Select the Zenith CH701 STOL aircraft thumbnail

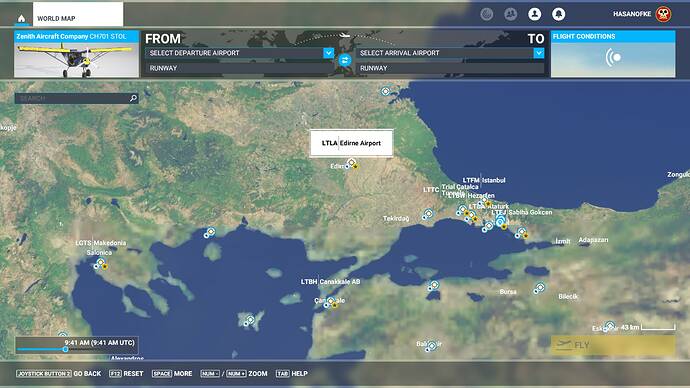77,54
